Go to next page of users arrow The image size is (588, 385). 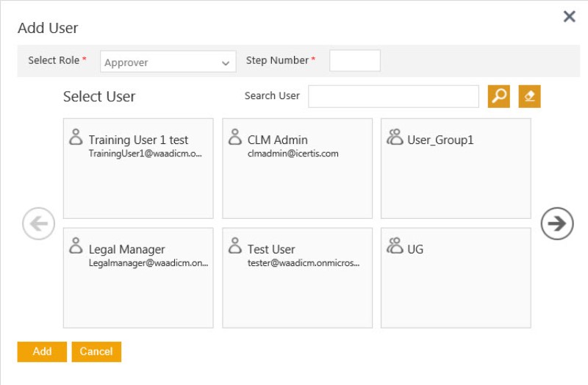(x=556, y=224)
